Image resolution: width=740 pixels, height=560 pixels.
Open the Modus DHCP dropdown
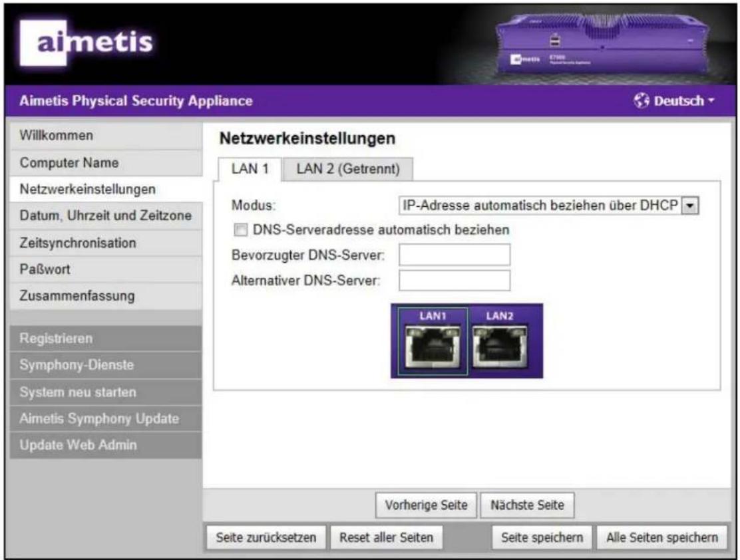tap(548, 206)
